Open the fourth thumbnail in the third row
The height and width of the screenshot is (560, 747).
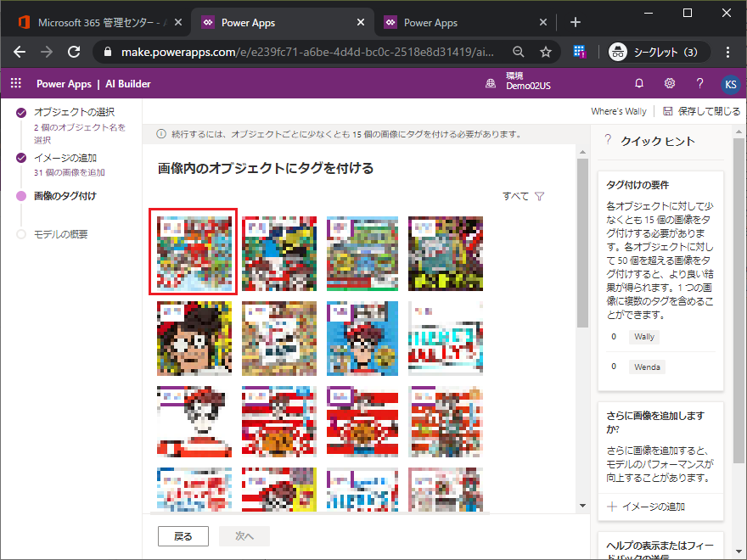coord(446,422)
